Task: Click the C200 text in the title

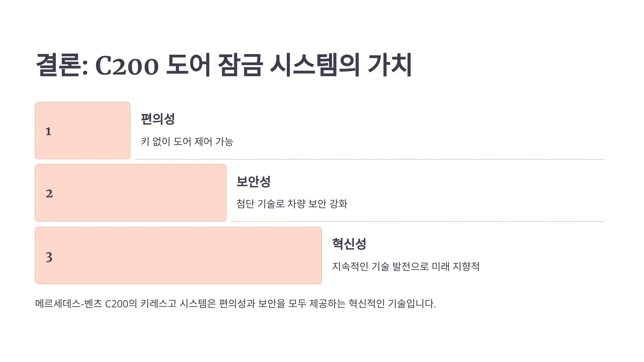Action: pos(127,66)
